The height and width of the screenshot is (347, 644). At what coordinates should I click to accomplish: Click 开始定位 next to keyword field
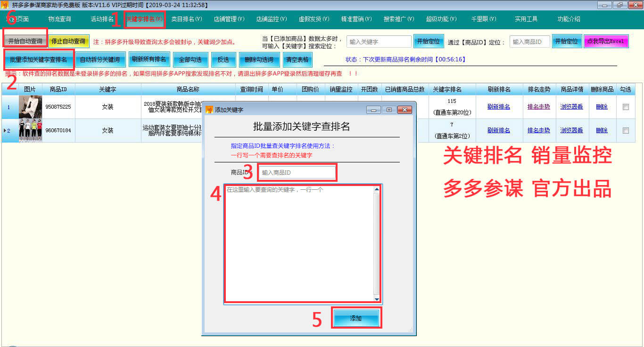click(x=429, y=42)
